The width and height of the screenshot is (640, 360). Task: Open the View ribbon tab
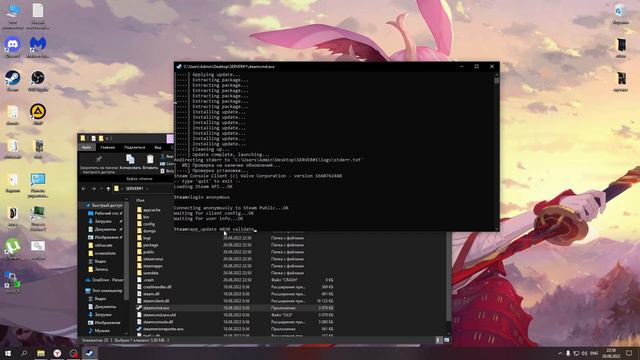(158, 147)
